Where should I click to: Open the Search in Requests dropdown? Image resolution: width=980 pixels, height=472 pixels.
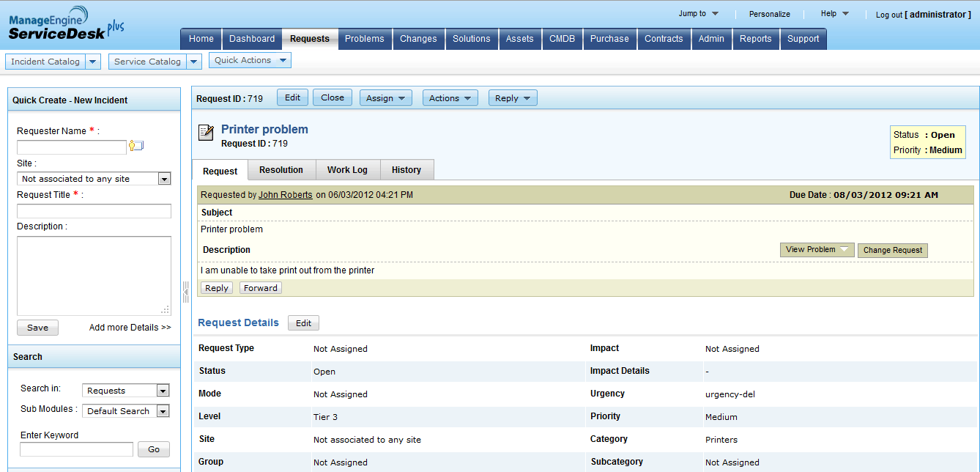(125, 391)
